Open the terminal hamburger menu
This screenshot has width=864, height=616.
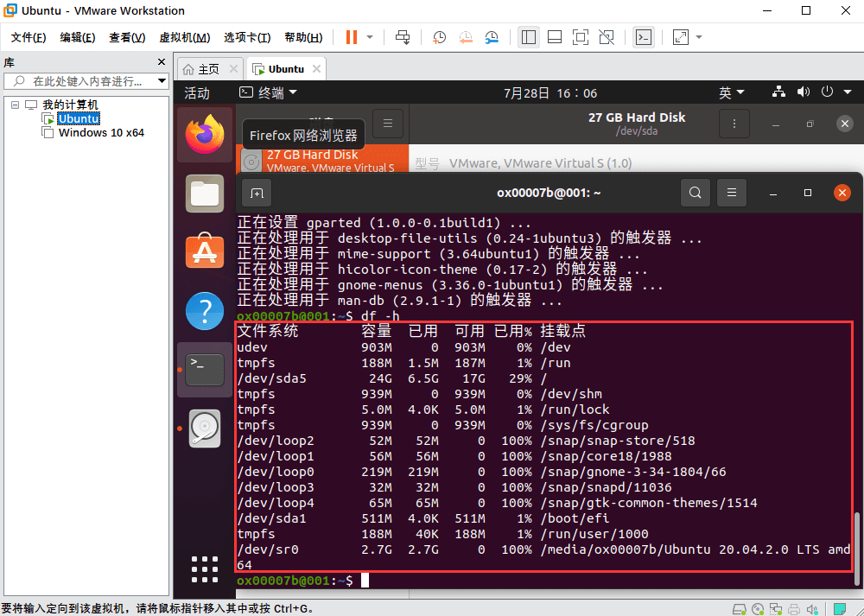732,194
